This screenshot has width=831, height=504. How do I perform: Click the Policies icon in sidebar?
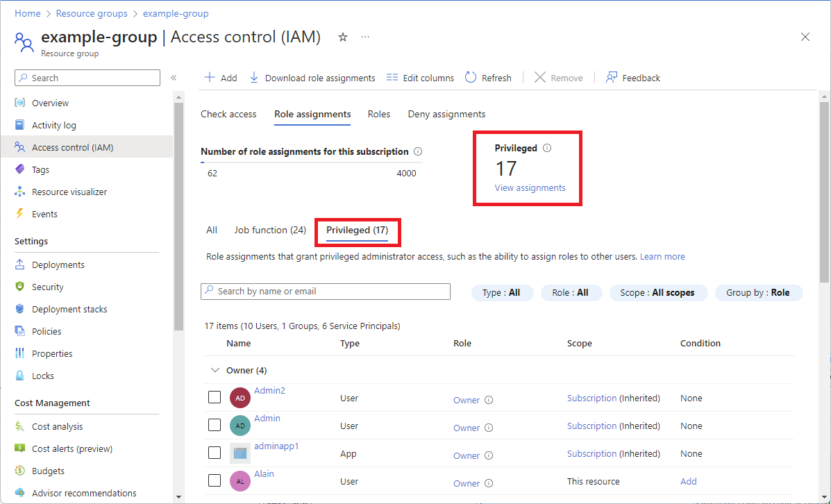(x=19, y=331)
